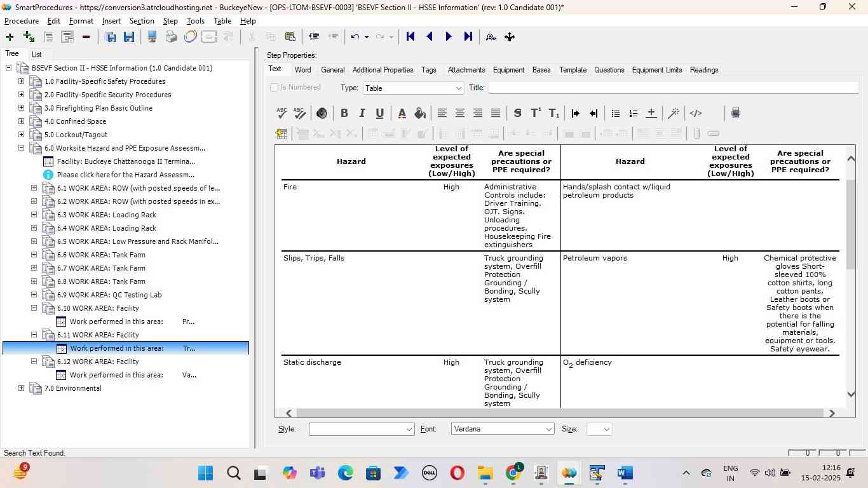Toggle Strikethrough formatting
The width and height of the screenshot is (868, 488).
pyautogui.click(x=517, y=113)
